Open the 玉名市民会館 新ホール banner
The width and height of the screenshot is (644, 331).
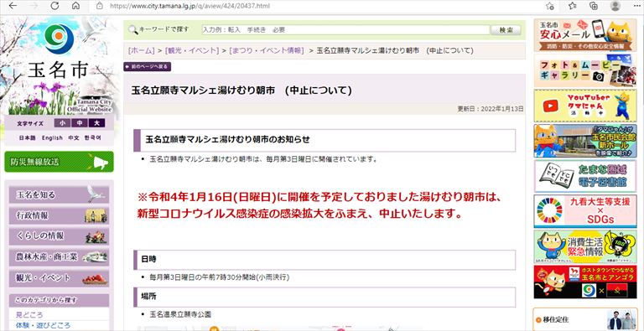coord(585,141)
